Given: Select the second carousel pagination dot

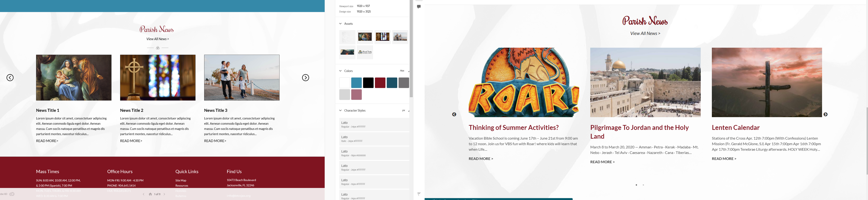Looking at the screenshot, I should [x=643, y=185].
